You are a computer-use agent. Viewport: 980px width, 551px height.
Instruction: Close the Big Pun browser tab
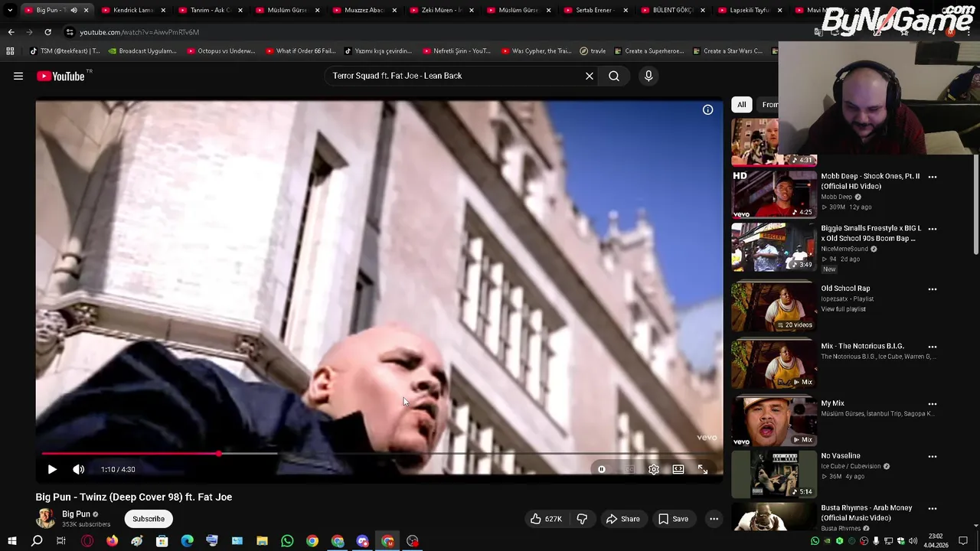point(86,10)
